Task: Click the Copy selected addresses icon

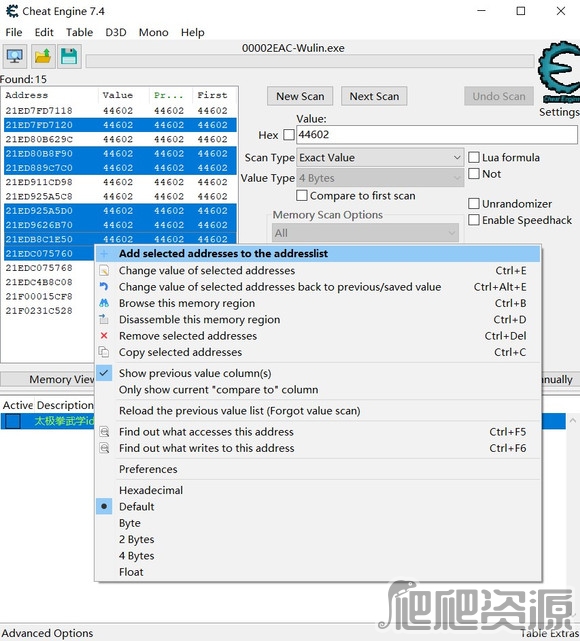Action: pos(104,352)
